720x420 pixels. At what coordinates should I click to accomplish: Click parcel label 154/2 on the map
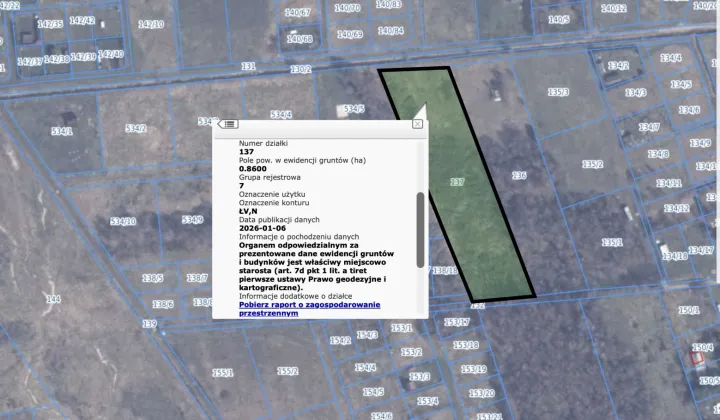pyautogui.click(x=341, y=341)
